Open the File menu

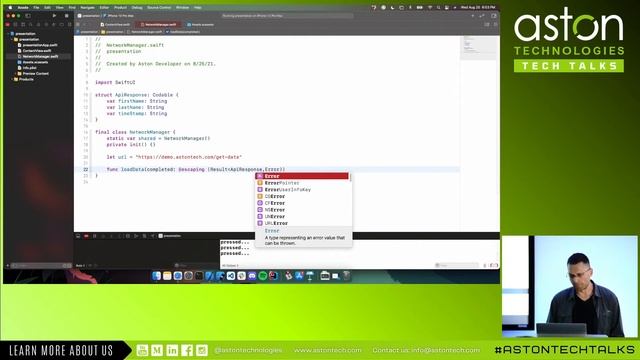point(36,7)
